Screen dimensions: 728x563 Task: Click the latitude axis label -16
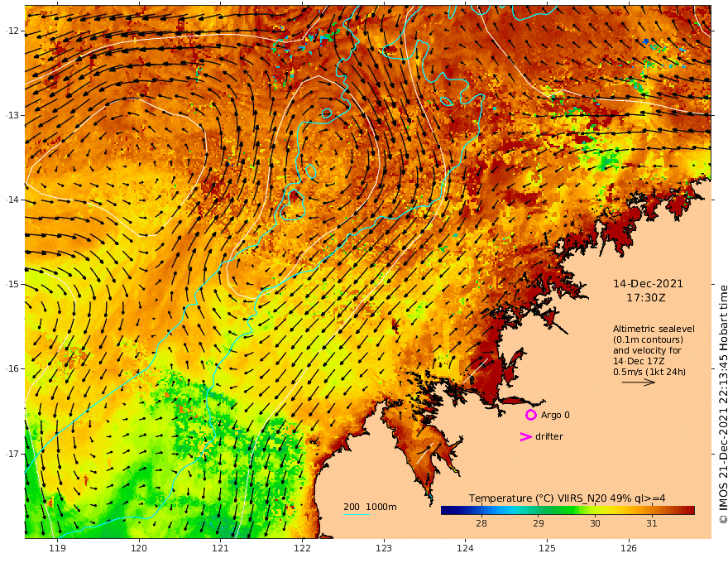12,368
